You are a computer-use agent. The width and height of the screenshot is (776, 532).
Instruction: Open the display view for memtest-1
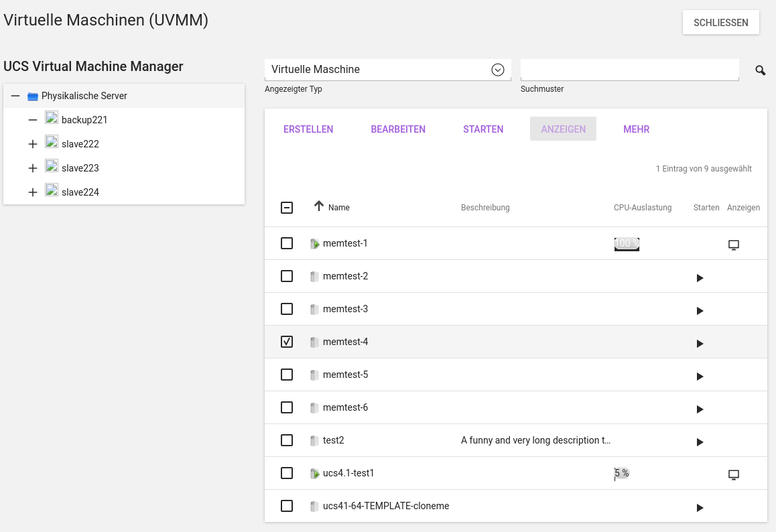[x=733, y=245]
